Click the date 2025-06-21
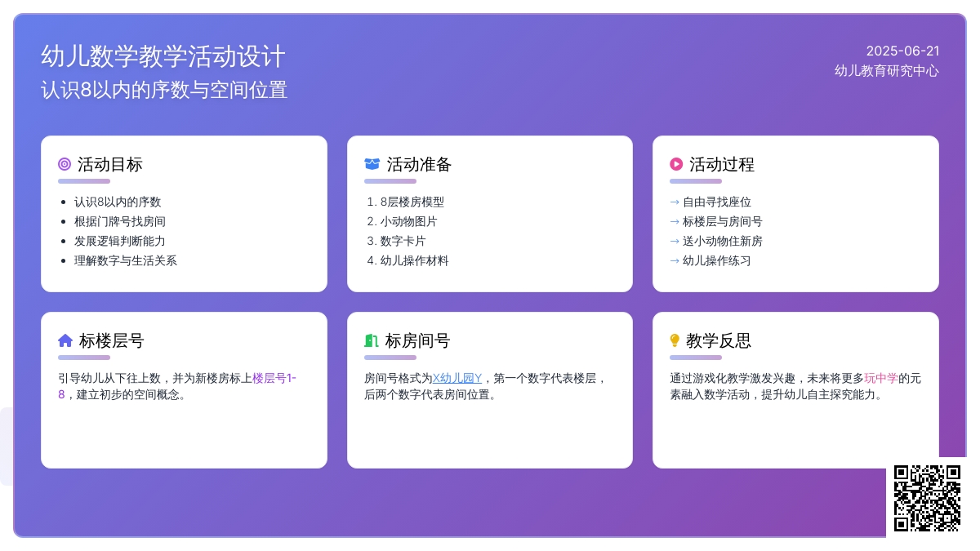This screenshot has height=551, width=980. tap(902, 51)
